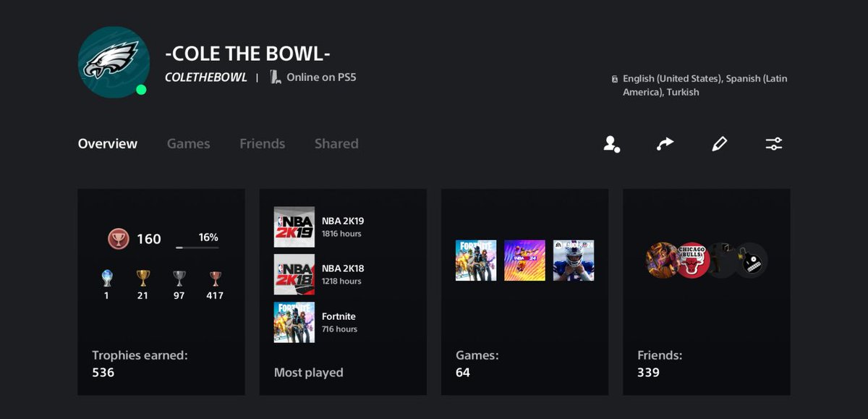This screenshot has height=419, width=868.
Task: Click the gold count 21
Action: 142,295
